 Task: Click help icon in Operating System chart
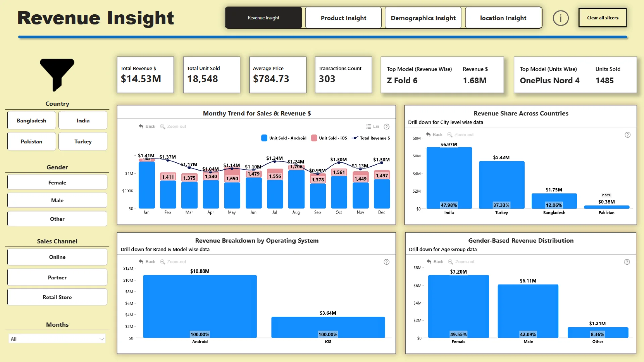pyautogui.click(x=386, y=262)
